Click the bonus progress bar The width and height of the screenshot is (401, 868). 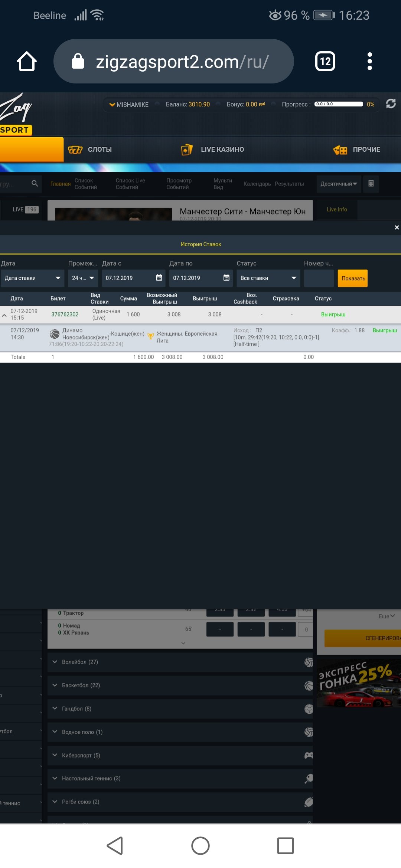pos(338,104)
